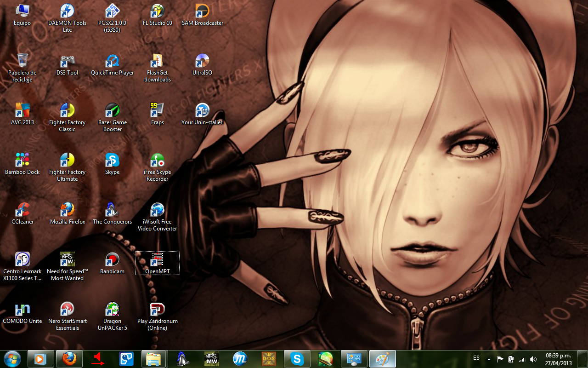Select the DS3 Tool shortcut
Viewport: 588px width, 368px height.
68,64
